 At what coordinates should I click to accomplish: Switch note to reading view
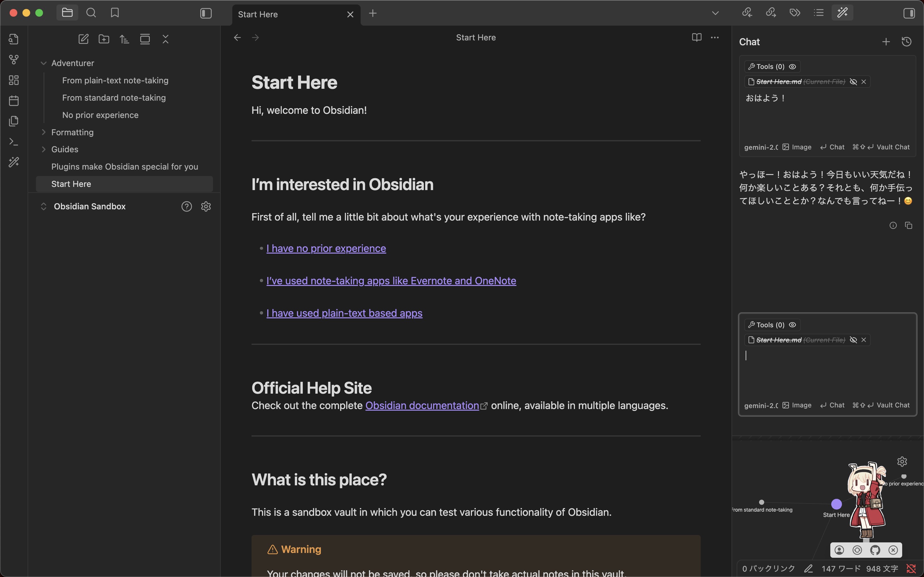tap(697, 38)
